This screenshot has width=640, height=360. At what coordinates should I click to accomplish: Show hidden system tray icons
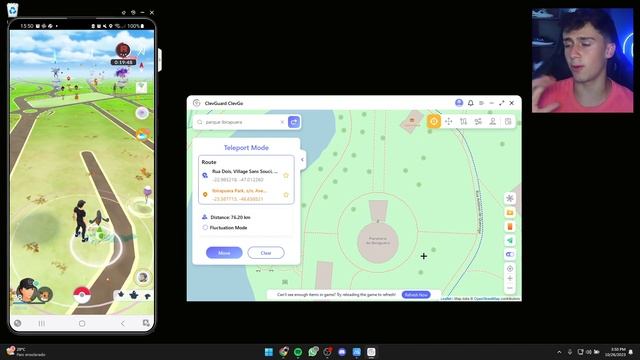[x=559, y=352]
